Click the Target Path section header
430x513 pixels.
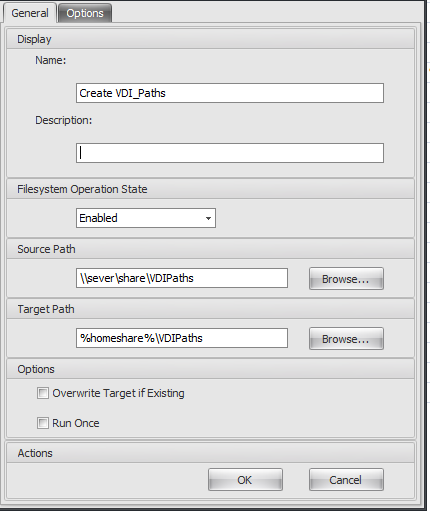point(210,309)
